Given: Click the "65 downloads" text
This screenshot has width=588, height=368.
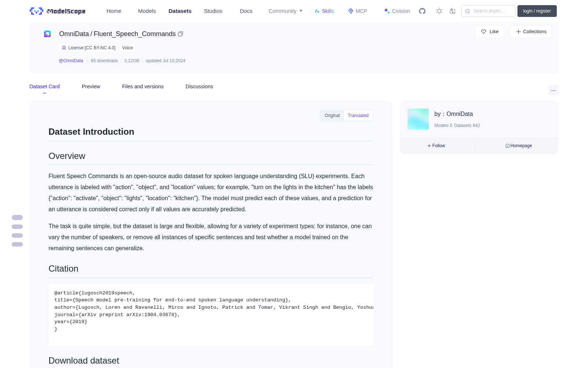Looking at the screenshot, I should (x=104, y=61).
